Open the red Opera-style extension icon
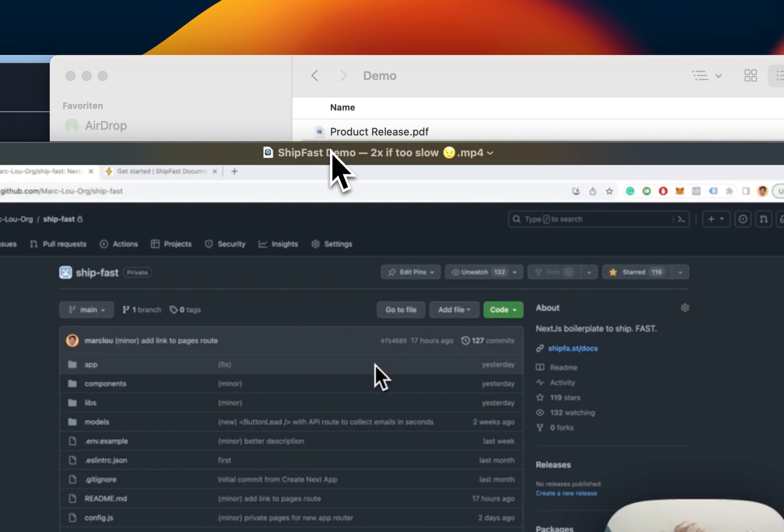This screenshot has width=784, height=532. [663, 191]
